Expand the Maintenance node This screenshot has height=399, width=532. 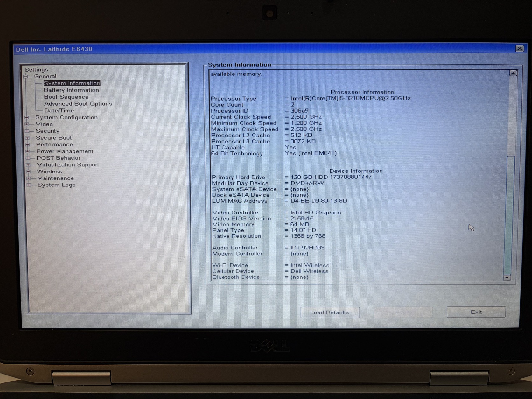point(29,178)
